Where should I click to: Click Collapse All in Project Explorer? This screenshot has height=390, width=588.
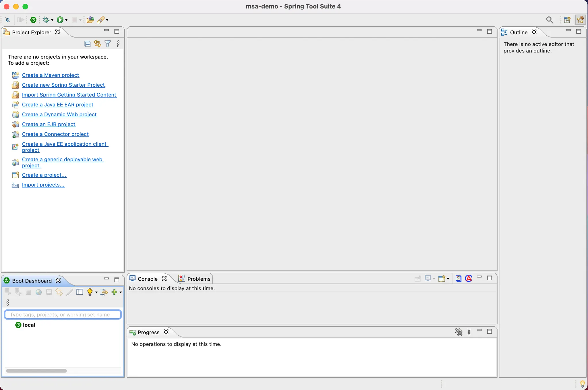click(88, 44)
